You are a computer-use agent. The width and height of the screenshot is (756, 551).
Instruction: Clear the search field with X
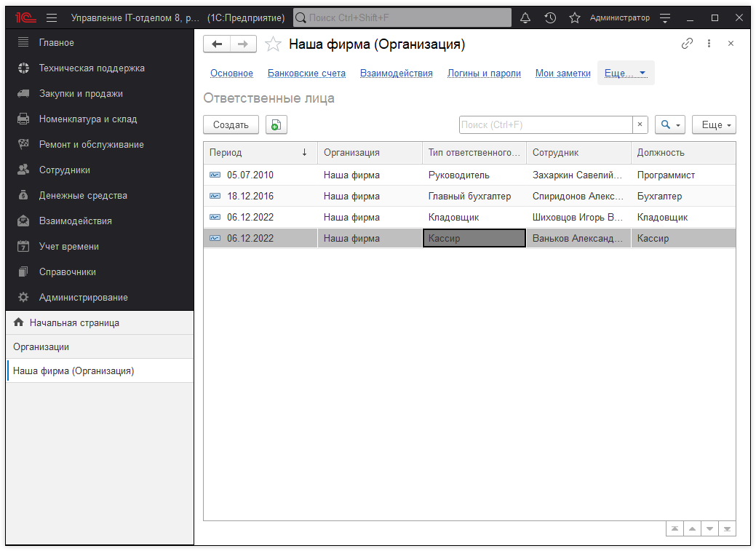pos(640,124)
